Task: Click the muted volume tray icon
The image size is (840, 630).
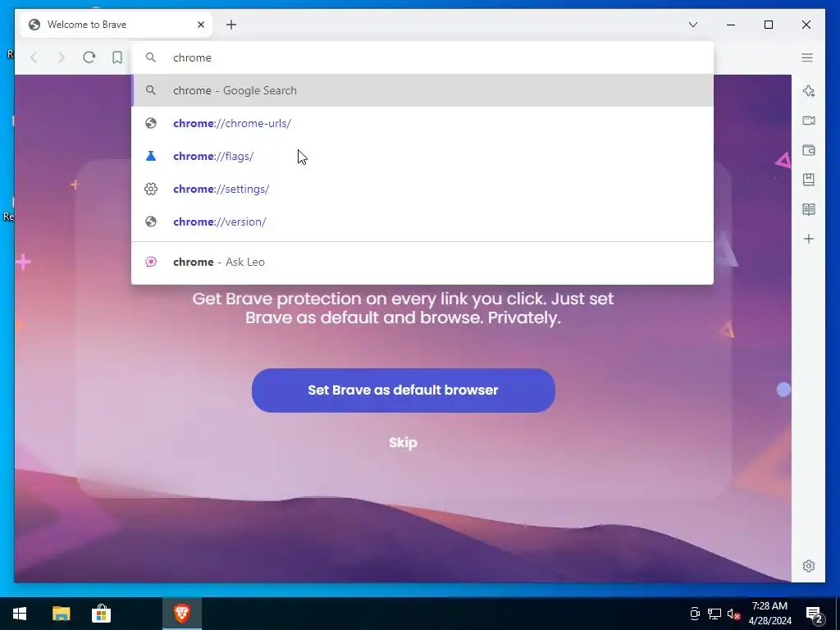Action: click(733, 614)
